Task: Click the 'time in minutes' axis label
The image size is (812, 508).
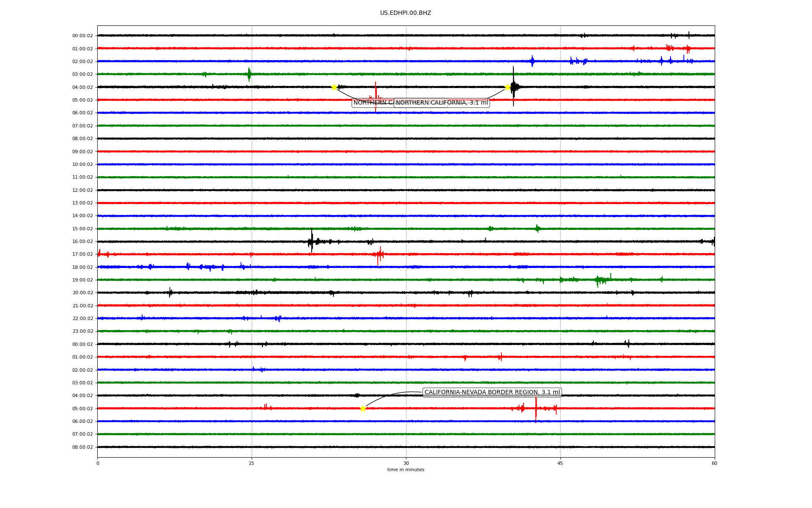Action: click(406, 469)
